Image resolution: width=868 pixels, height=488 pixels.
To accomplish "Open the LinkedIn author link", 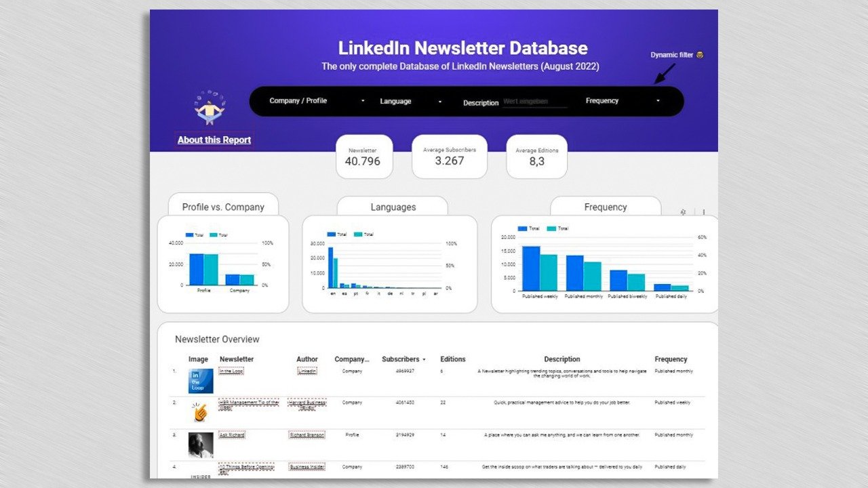I will 307,371.
